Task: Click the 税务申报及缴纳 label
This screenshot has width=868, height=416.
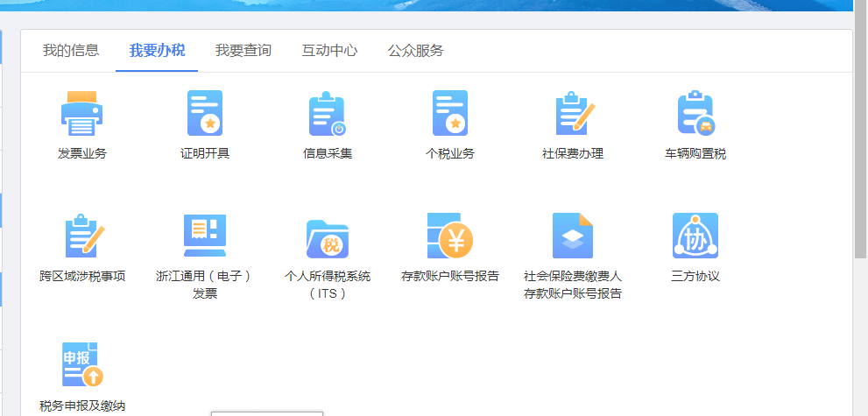Action: (82, 406)
